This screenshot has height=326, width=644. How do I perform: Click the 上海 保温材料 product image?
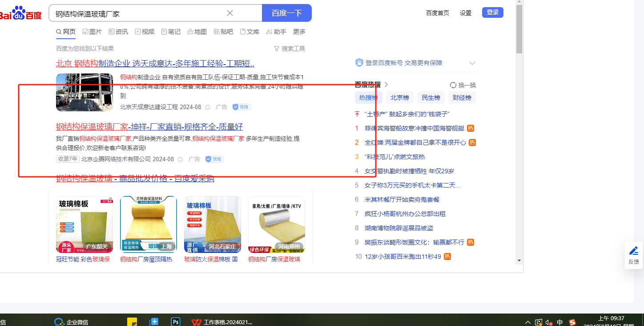tap(149, 224)
